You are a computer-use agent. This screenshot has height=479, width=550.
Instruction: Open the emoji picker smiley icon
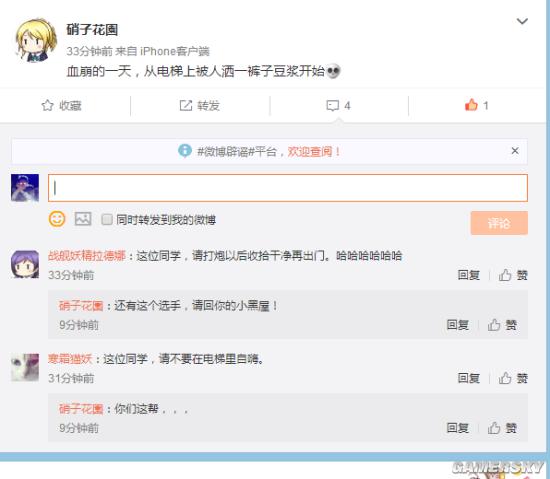(57, 219)
